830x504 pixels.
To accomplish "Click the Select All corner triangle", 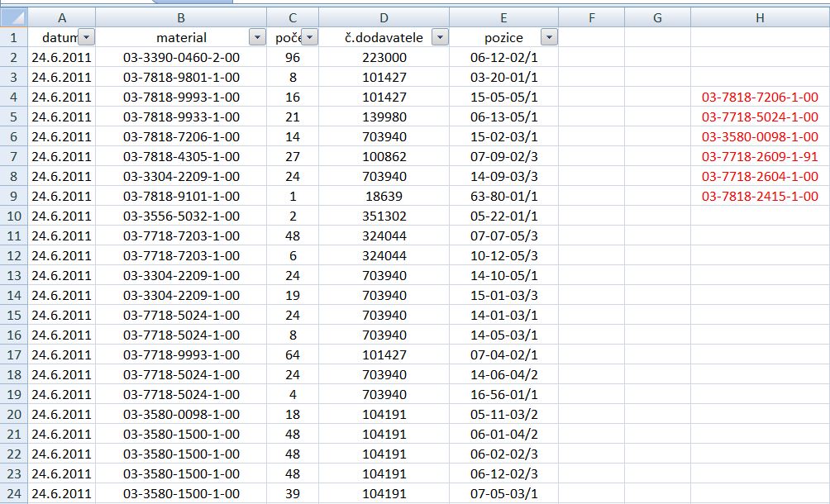I will click(14, 17).
